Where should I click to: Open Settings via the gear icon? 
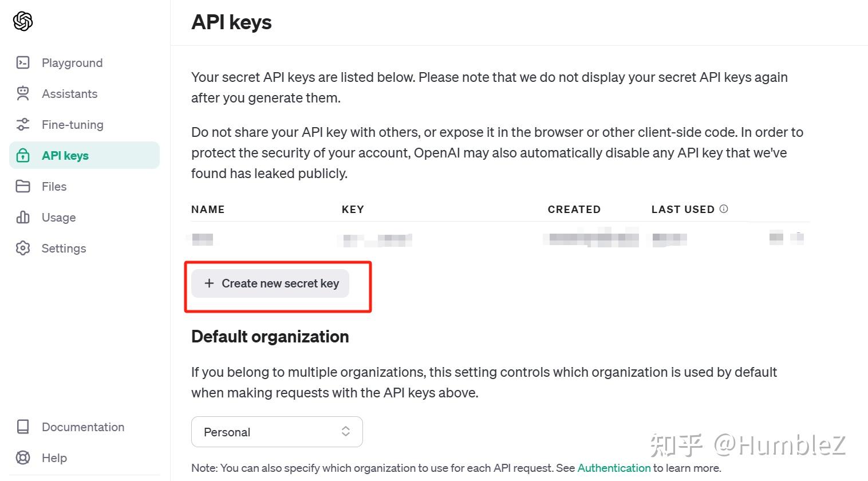pyautogui.click(x=23, y=248)
